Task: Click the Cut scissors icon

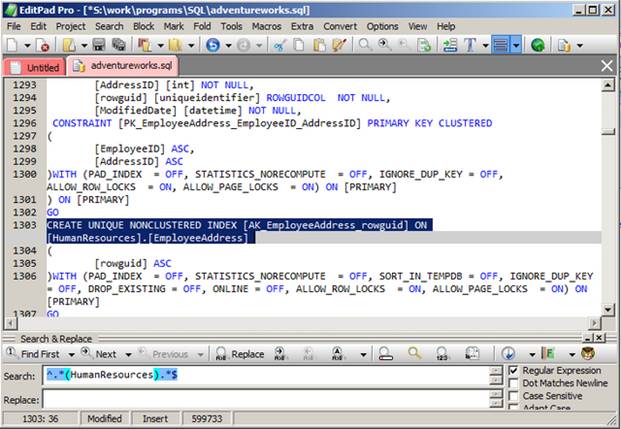Action: click(x=280, y=45)
